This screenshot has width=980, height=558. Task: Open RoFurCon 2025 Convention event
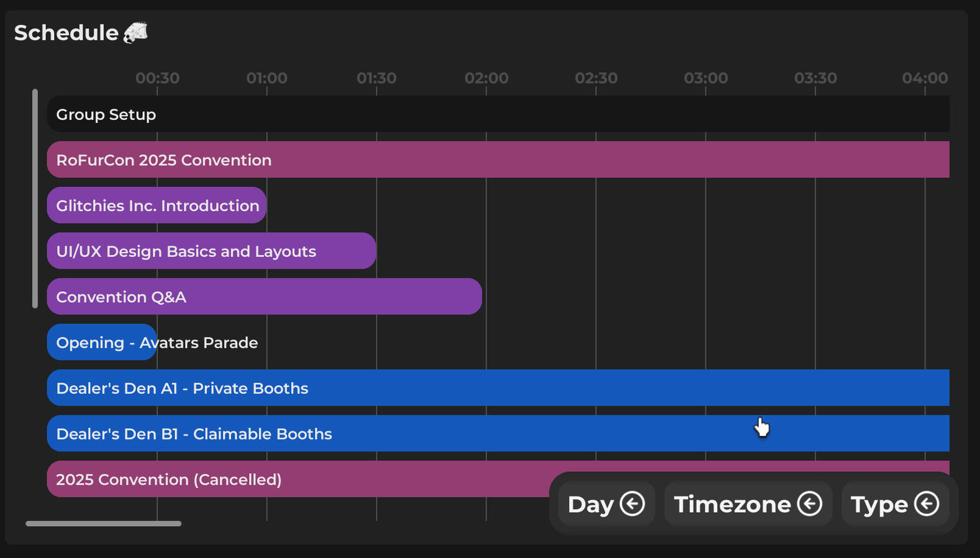coord(497,160)
